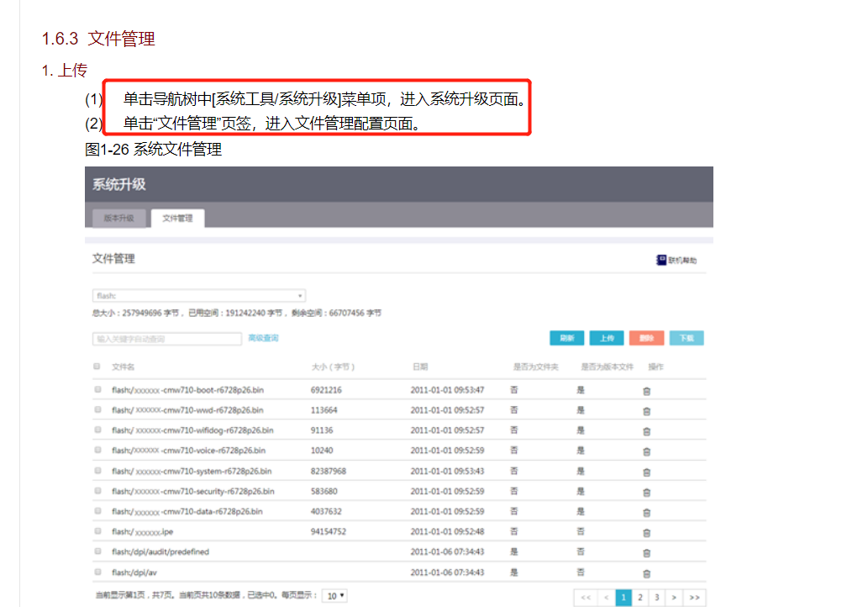Click the 刷新 refresh button
This screenshot has width=868, height=607.
click(x=567, y=338)
